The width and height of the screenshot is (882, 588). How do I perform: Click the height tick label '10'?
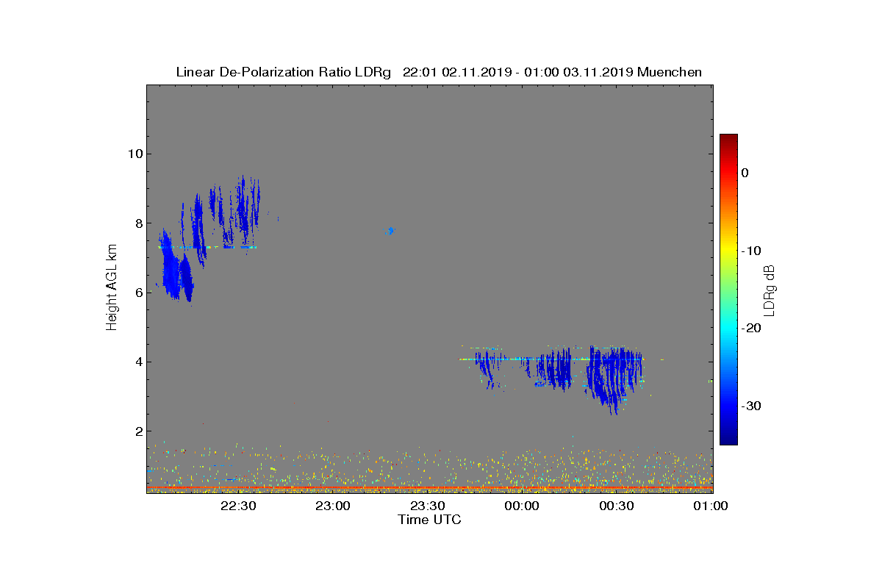click(x=134, y=154)
